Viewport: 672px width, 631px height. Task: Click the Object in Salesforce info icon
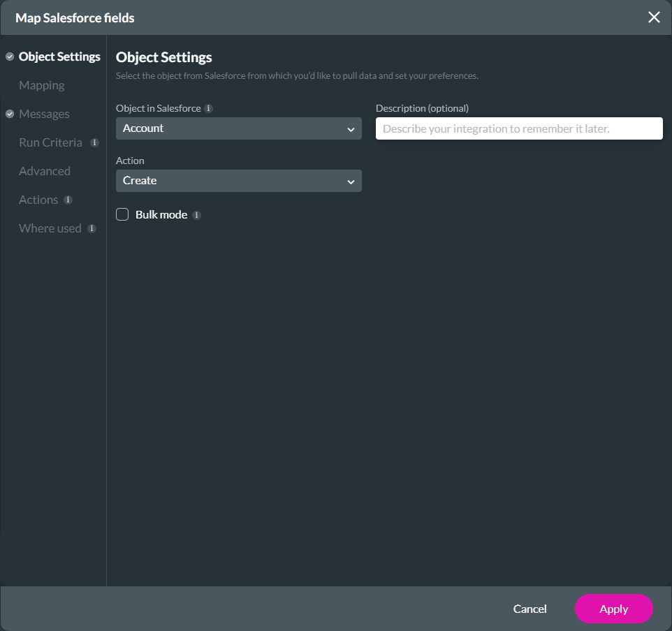coord(208,108)
